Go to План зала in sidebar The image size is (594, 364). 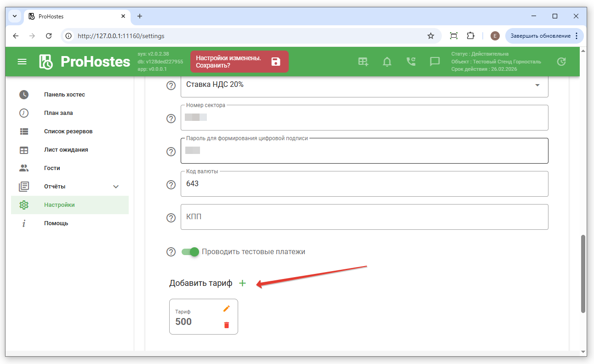[x=58, y=113]
